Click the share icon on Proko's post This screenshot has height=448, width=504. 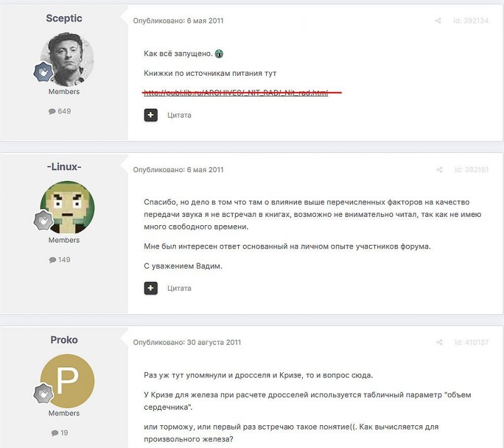coord(440,342)
